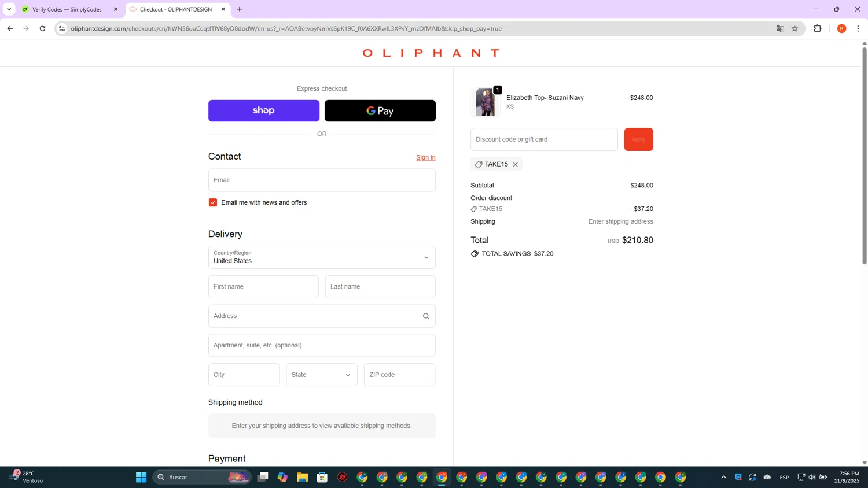
Task: Click the translate page icon
Action: point(780,28)
